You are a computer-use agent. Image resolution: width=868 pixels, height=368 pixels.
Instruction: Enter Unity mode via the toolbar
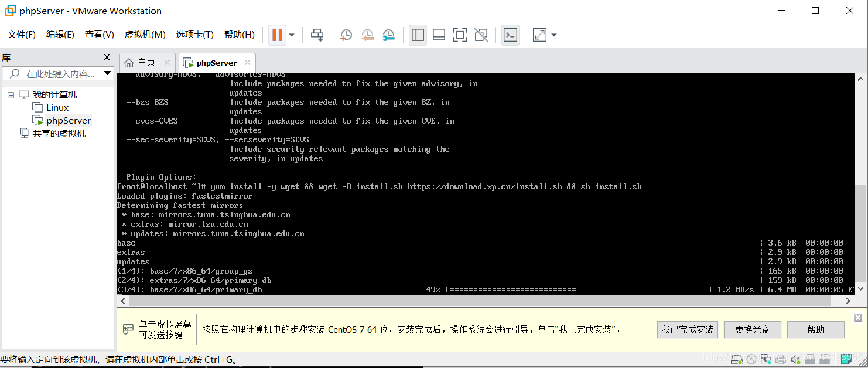(481, 35)
